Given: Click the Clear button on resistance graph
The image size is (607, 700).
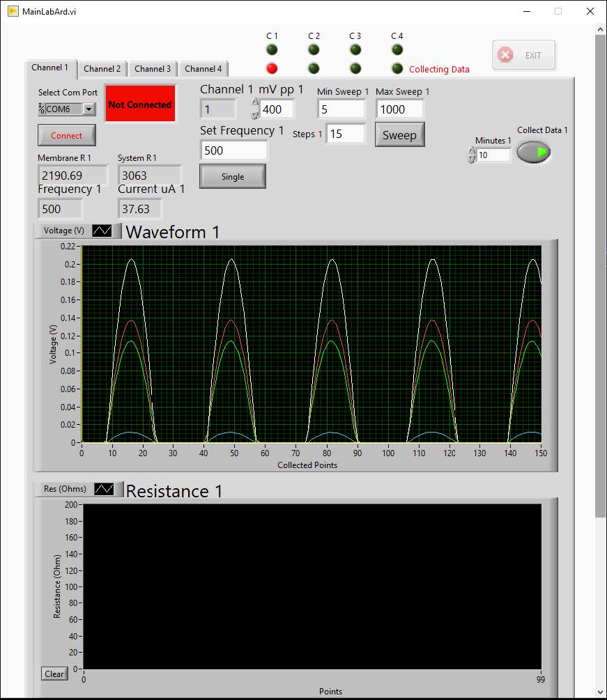Looking at the screenshot, I should tap(54, 674).
